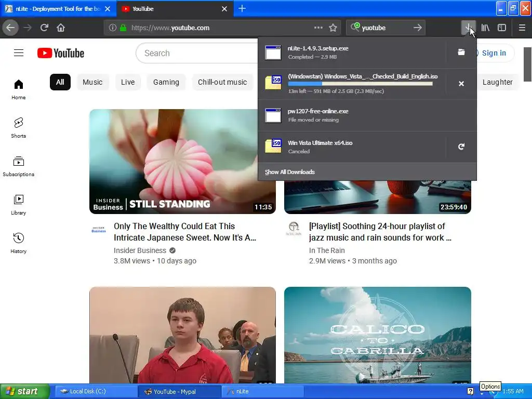Image resolution: width=532 pixels, height=399 pixels.
Task: Click Show All Downloads
Action: 290,172
